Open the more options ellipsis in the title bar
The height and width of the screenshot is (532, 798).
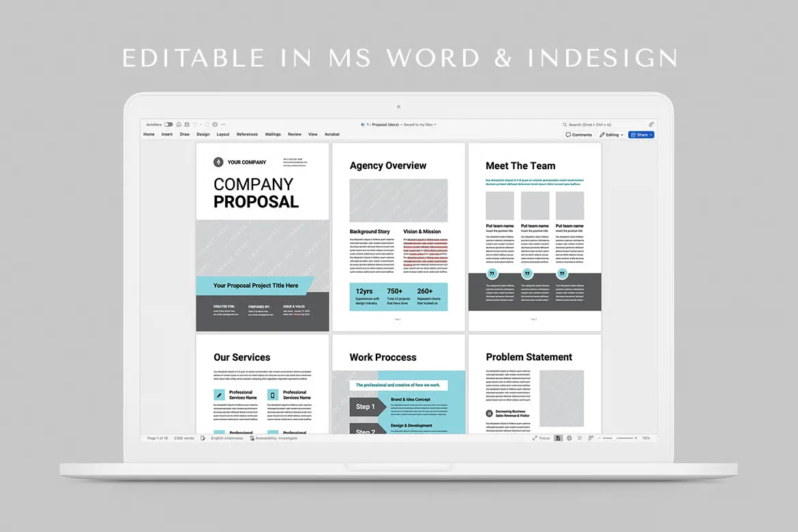(x=223, y=124)
